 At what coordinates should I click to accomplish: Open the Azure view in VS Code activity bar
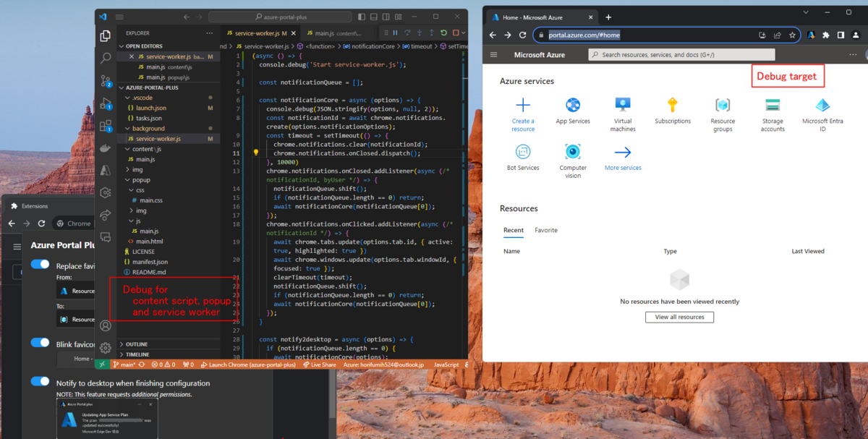pos(106,170)
